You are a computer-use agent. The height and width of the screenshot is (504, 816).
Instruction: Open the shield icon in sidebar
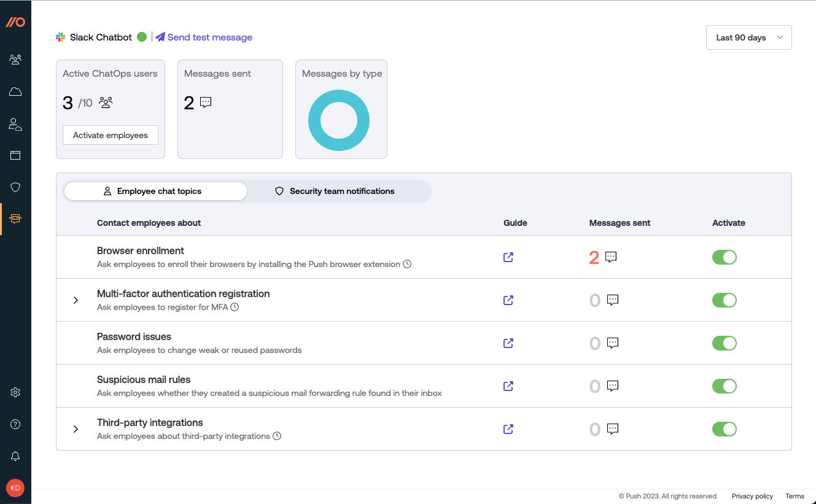pyautogui.click(x=15, y=187)
